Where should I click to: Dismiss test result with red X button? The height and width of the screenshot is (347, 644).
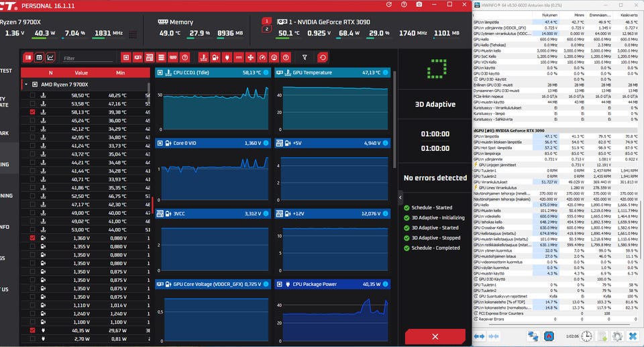435,337
